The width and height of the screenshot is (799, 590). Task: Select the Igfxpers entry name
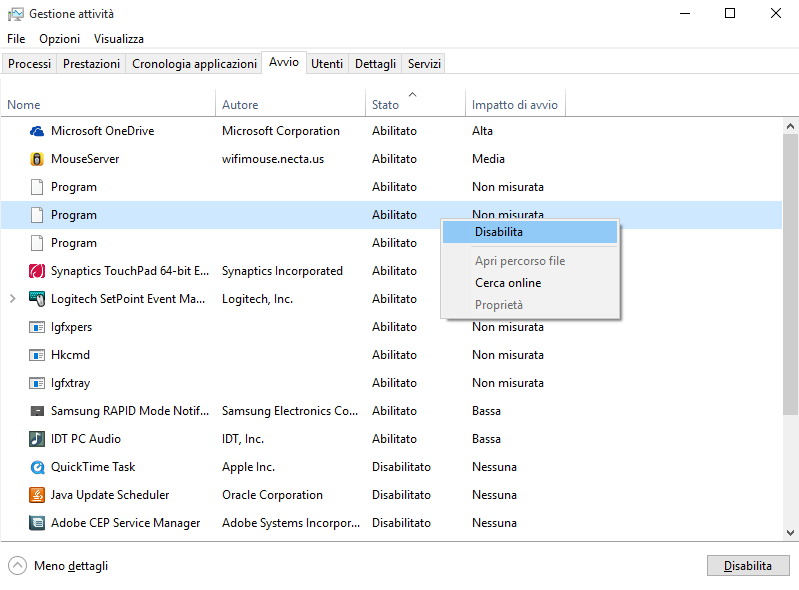point(71,327)
